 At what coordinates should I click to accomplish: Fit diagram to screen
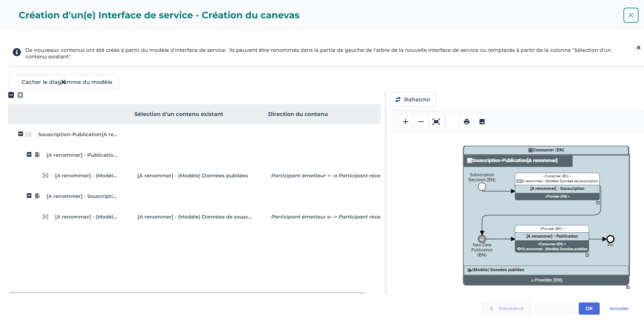tap(436, 122)
